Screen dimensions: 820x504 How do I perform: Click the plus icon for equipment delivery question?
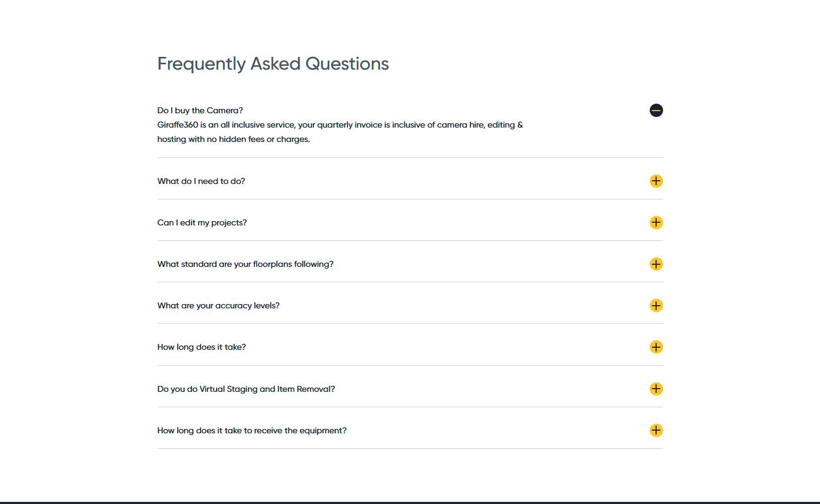pyautogui.click(x=656, y=430)
